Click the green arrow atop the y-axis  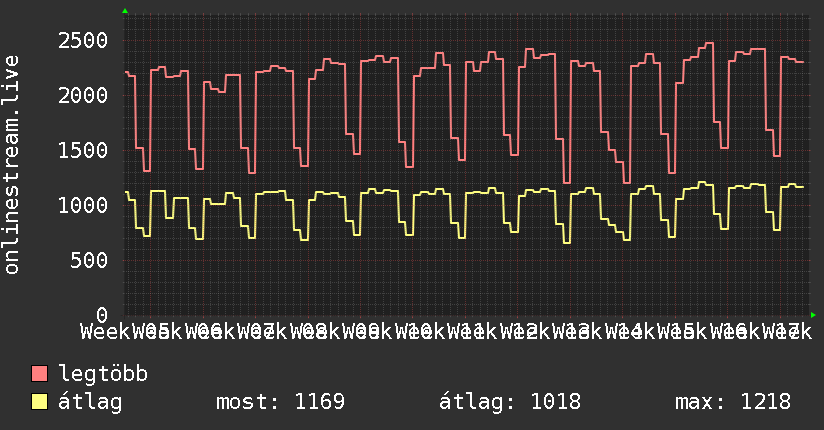click(x=125, y=11)
